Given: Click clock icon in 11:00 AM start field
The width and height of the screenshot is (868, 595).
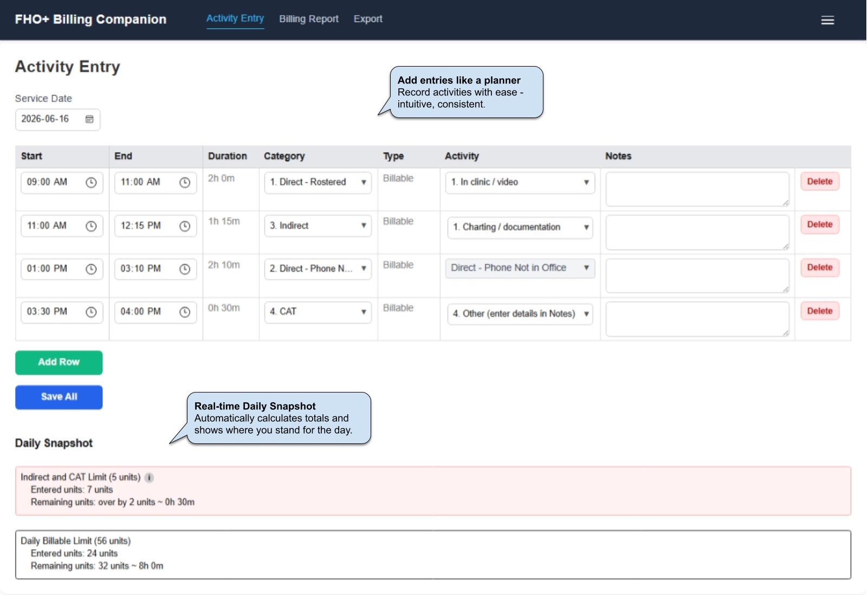Looking at the screenshot, I should click(x=91, y=226).
